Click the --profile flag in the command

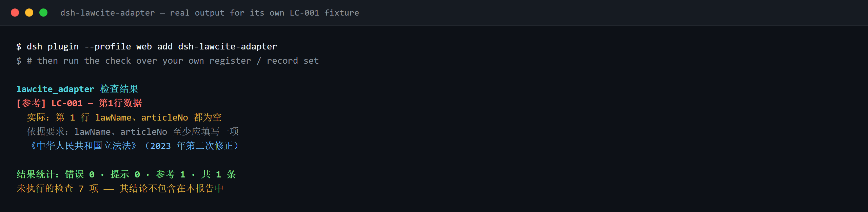coord(107,46)
